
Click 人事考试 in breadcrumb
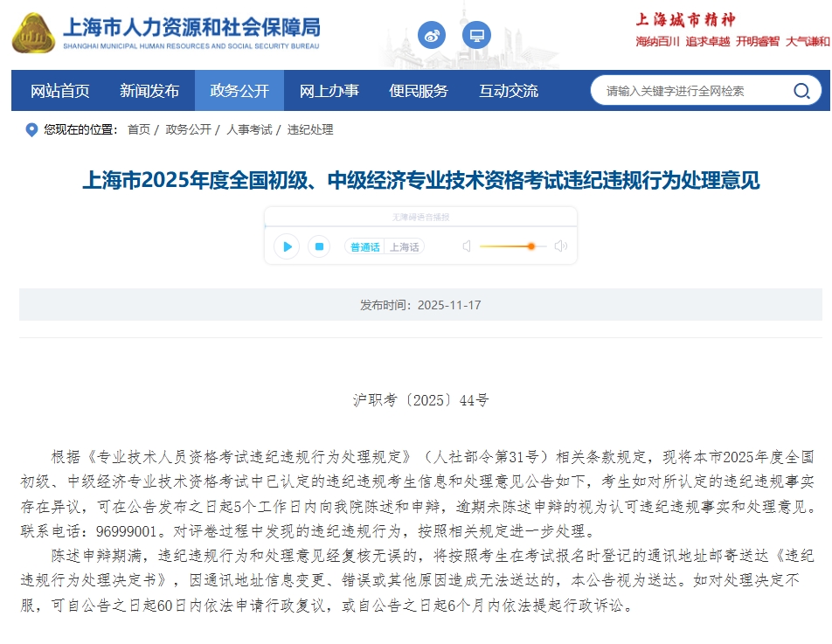pos(249,130)
